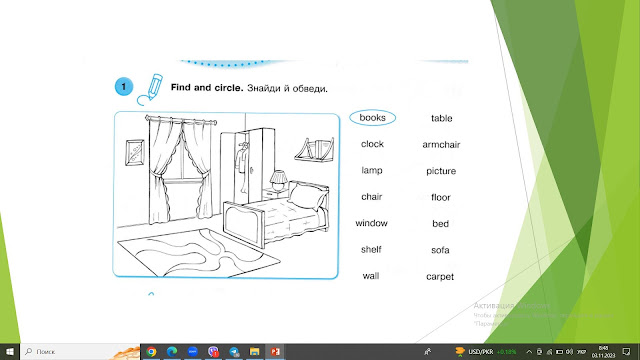The width and height of the screenshot is (640, 360).
Task: Click the word "sofa" in the list
Action: [440, 250]
